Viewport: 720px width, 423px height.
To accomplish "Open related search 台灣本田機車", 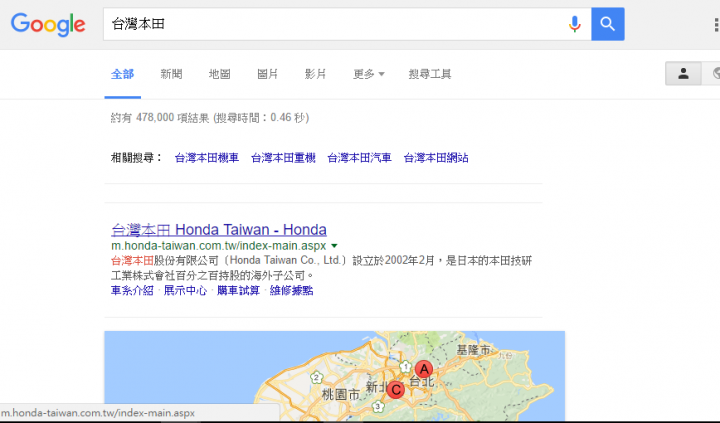I will tap(207, 158).
